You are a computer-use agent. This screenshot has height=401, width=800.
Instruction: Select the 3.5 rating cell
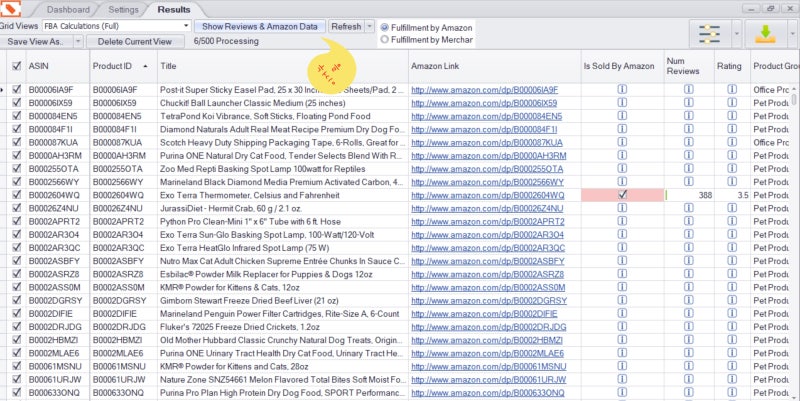click(x=732, y=195)
